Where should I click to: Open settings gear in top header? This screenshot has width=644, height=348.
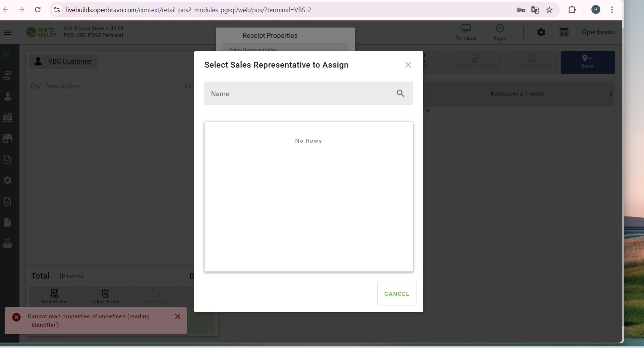[x=541, y=32]
